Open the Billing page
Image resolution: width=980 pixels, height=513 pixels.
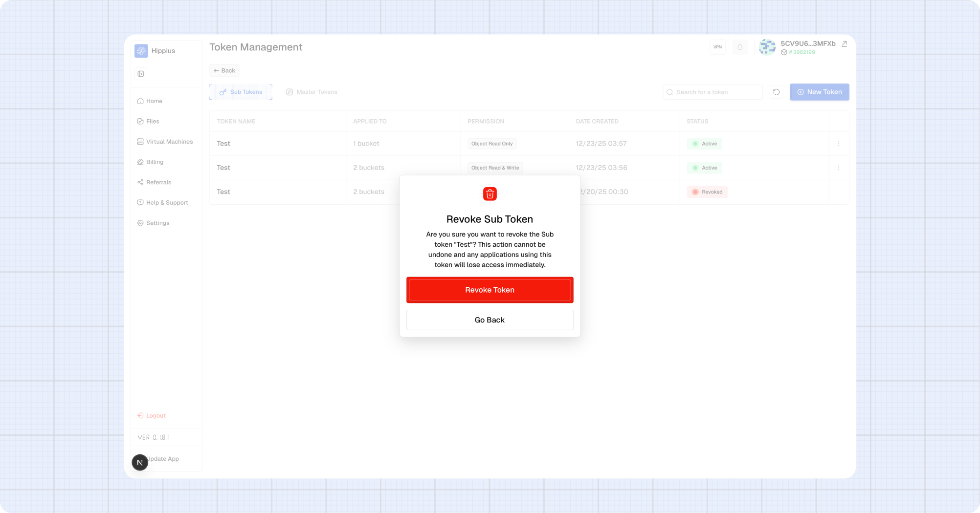155,162
